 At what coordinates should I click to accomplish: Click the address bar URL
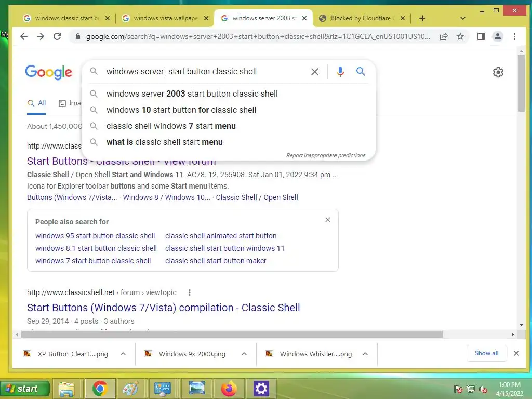click(x=258, y=37)
